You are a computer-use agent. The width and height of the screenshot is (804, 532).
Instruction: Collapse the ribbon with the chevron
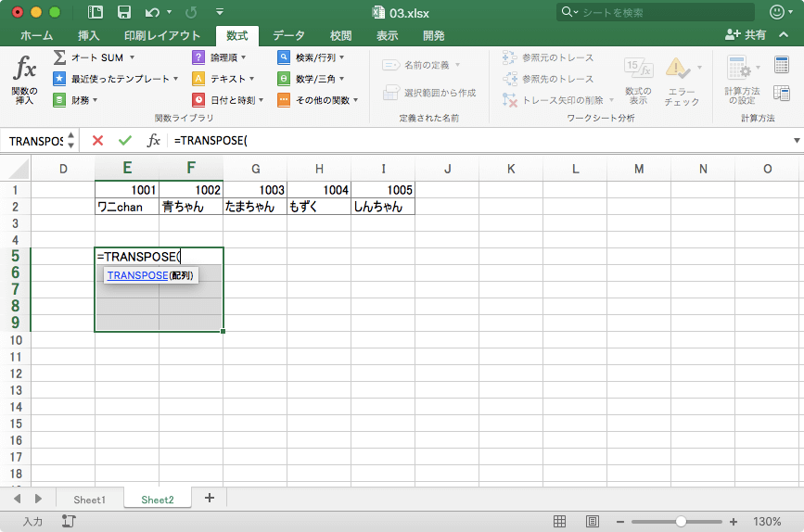point(784,35)
